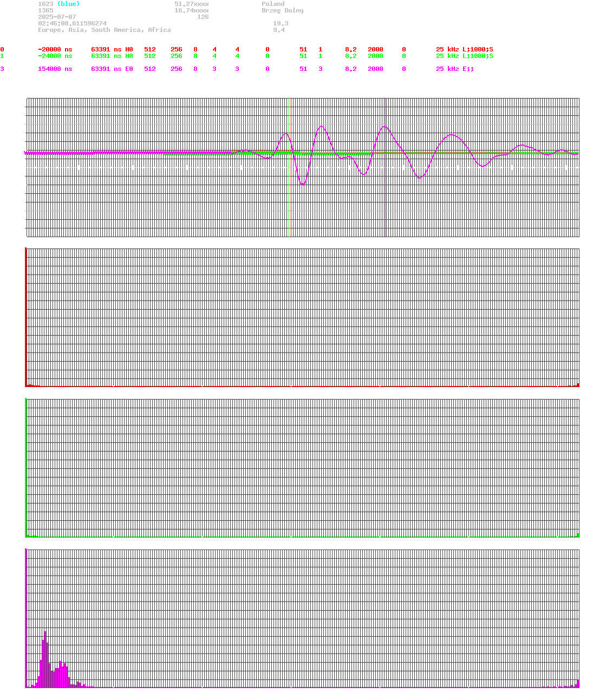Click the red channel index 0
This screenshot has width=593, height=700.
point(2,49)
